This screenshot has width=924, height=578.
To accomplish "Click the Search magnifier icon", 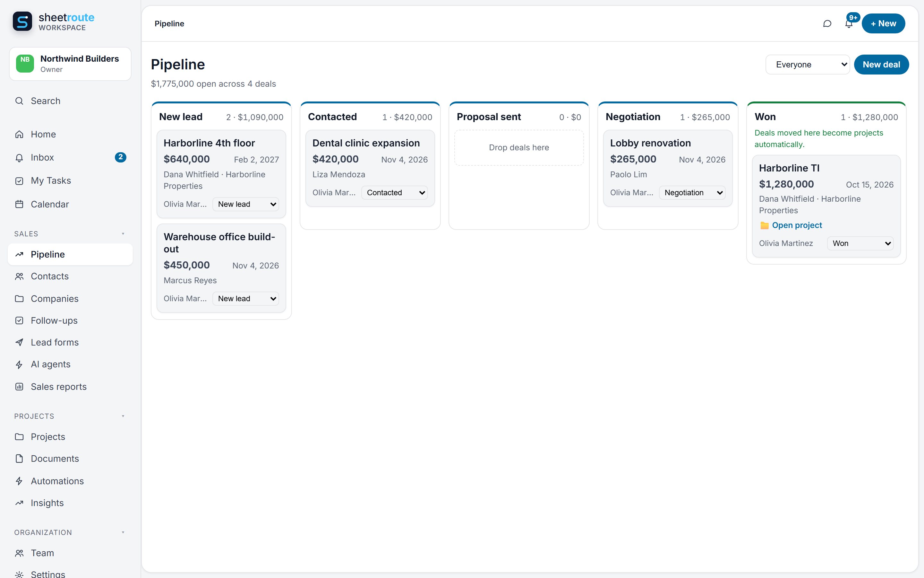I will (x=19, y=101).
